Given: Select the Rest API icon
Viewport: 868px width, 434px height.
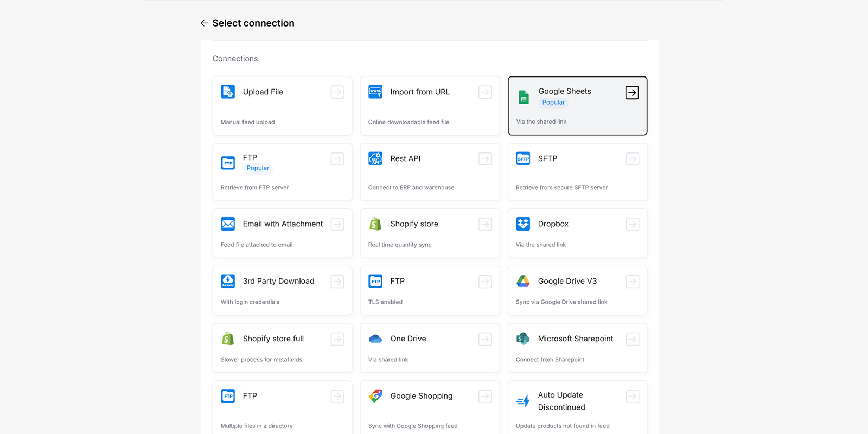Looking at the screenshot, I should coord(375,158).
